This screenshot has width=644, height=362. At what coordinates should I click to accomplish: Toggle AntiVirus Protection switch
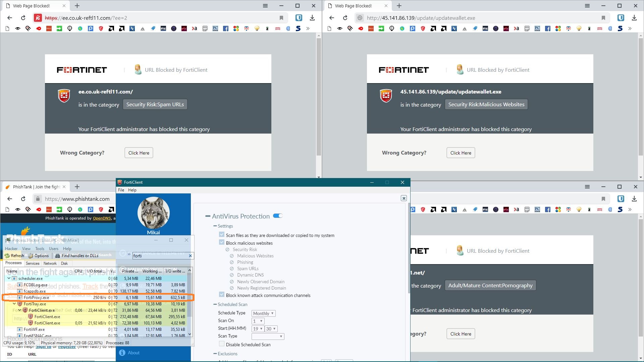pos(278,216)
